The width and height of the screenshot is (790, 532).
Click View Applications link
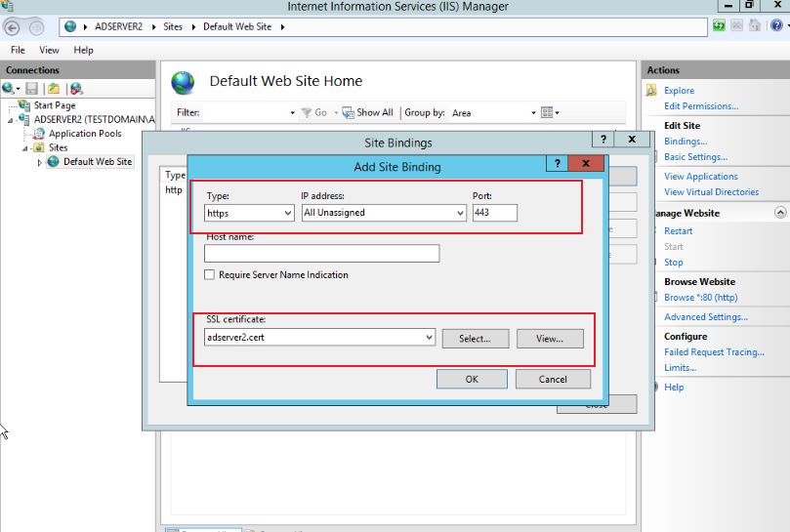pyautogui.click(x=701, y=177)
